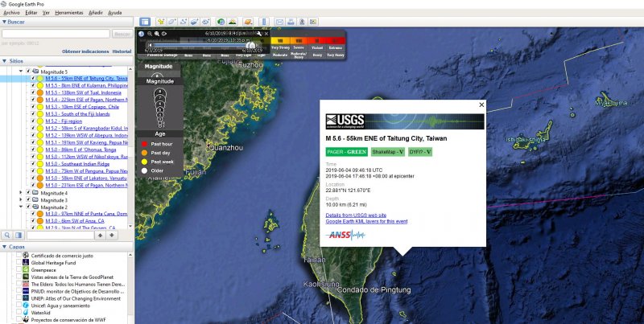The height and width of the screenshot is (324, 644).
Task: Uncheck the M 5.6 Taitung City earthquake checkbox
Action: point(33,78)
